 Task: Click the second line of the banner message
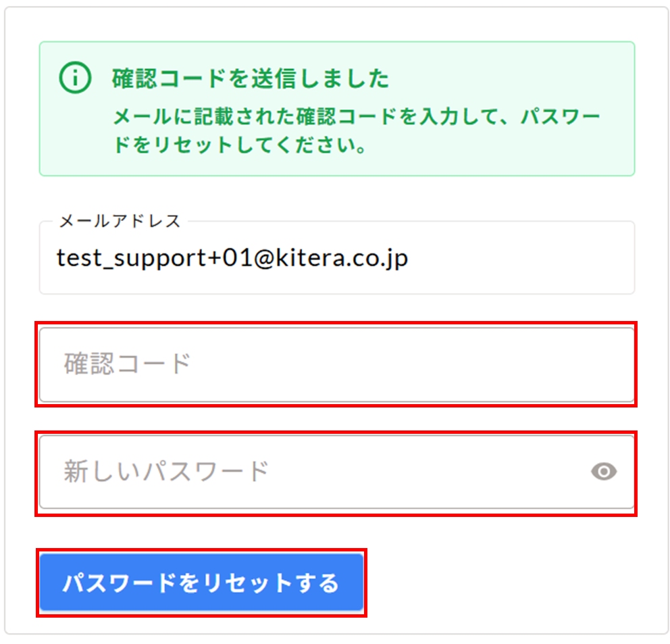pos(240,146)
